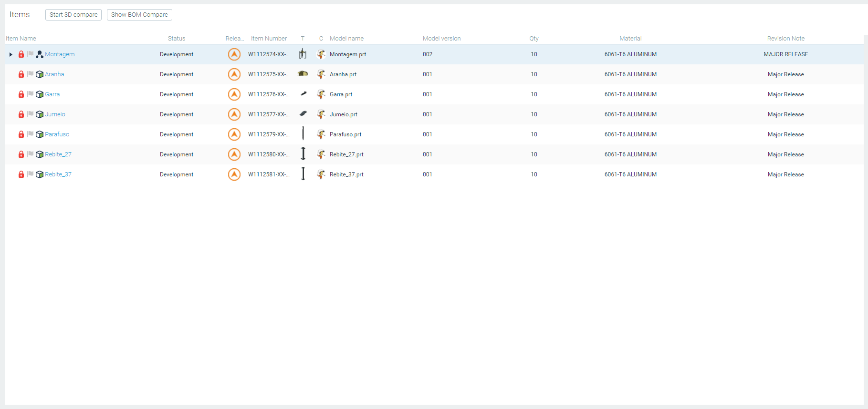Click the Model version column header
Image resolution: width=868 pixels, height=409 pixels.
point(441,39)
